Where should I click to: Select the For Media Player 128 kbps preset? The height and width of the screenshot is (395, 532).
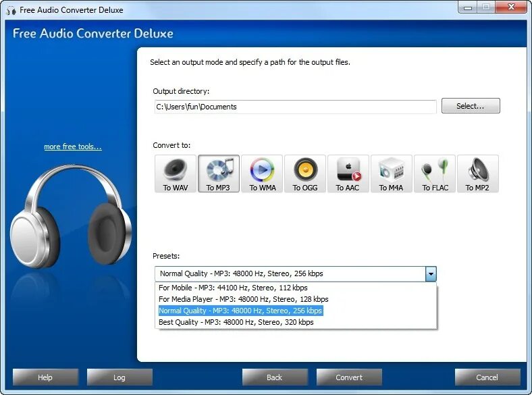(296, 299)
